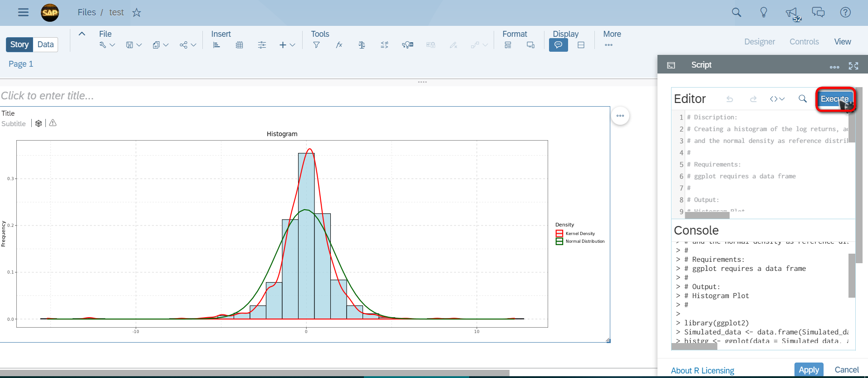Click 'library(ggplot2)' in the console
The width and height of the screenshot is (868, 378).
point(716,323)
